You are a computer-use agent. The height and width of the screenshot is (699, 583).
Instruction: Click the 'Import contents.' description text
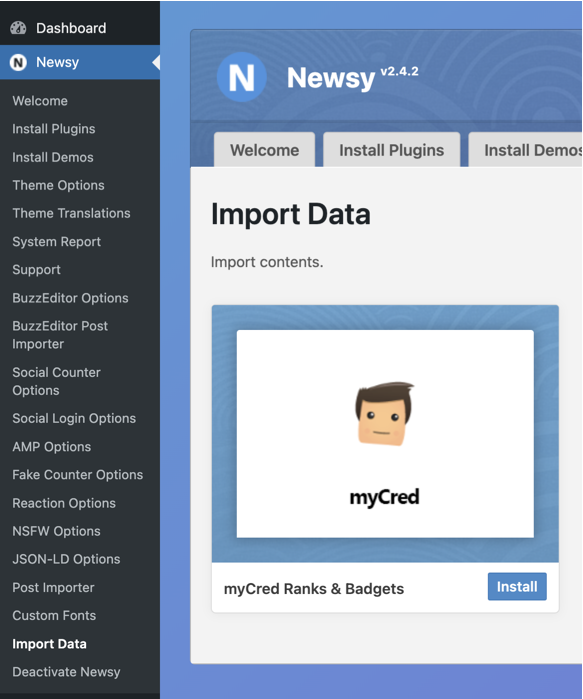(267, 262)
